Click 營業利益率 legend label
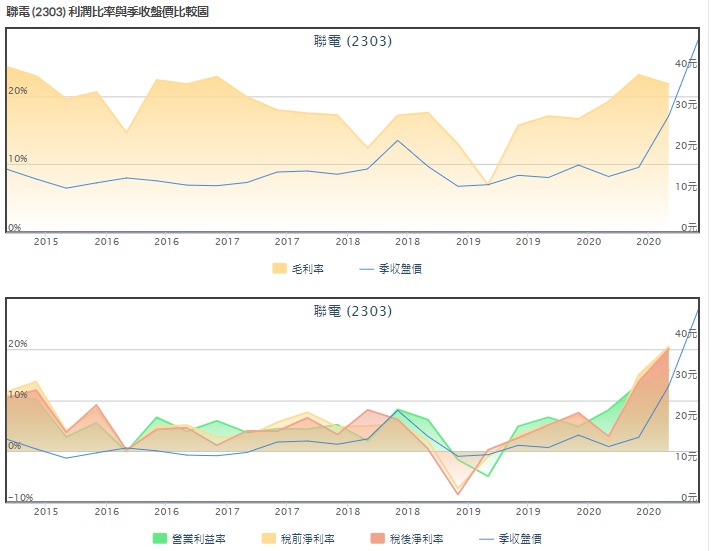The height and width of the screenshot is (551, 711). tap(199, 539)
